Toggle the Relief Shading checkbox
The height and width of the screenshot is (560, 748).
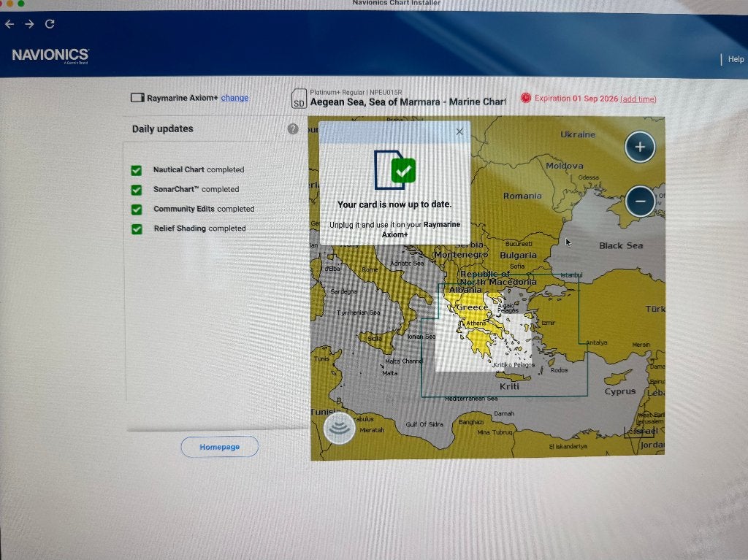pos(137,229)
